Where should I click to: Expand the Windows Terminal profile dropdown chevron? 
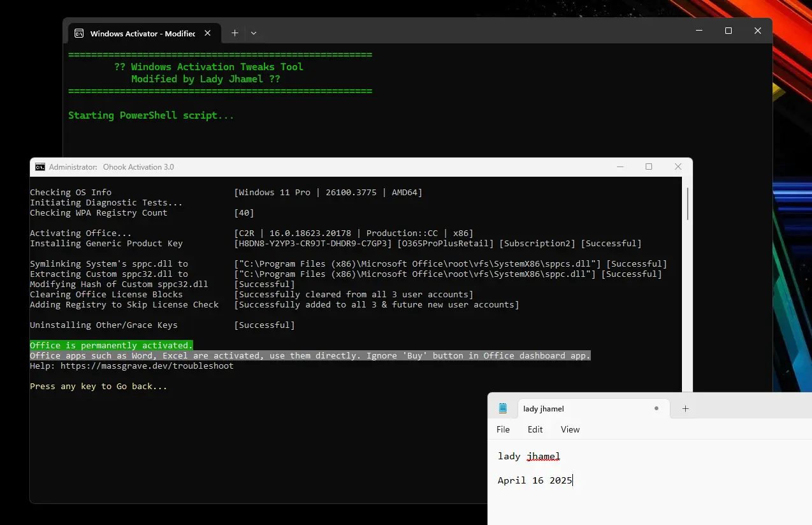pyautogui.click(x=254, y=33)
